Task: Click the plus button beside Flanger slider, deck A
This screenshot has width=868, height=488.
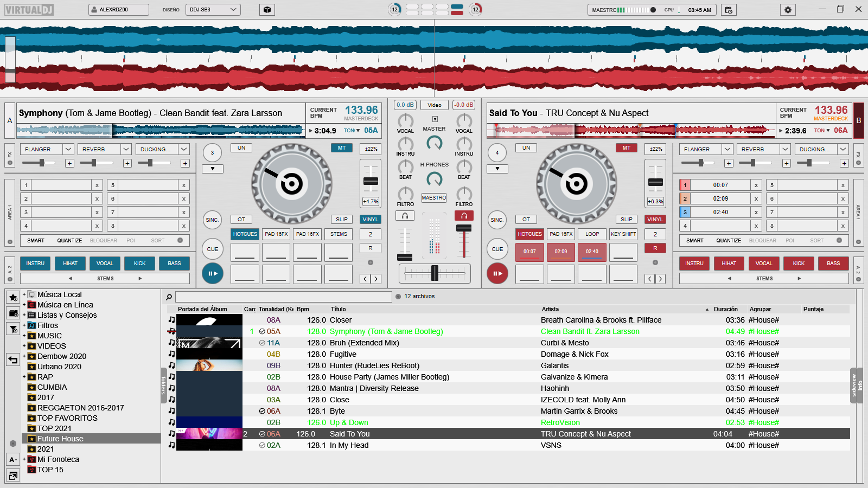Action: pyautogui.click(x=69, y=163)
